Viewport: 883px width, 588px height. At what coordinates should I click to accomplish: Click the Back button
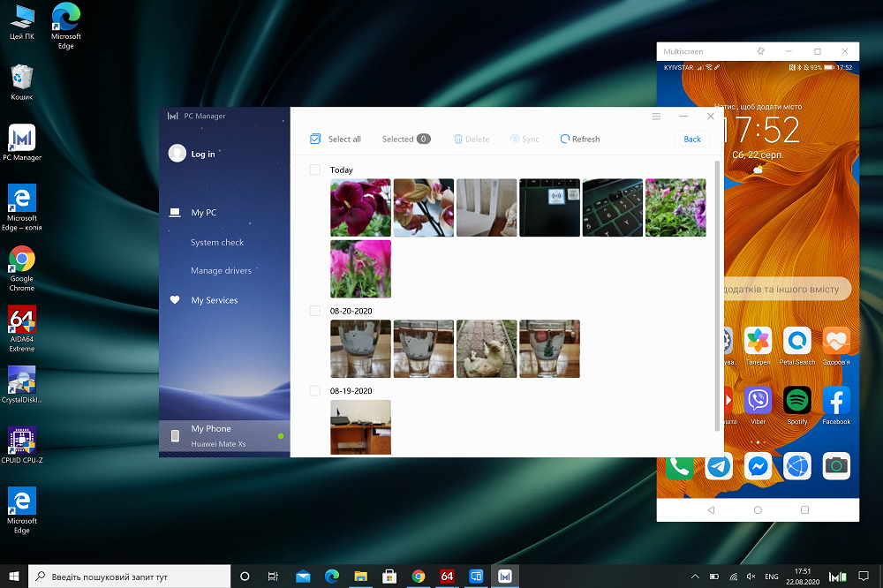point(692,139)
